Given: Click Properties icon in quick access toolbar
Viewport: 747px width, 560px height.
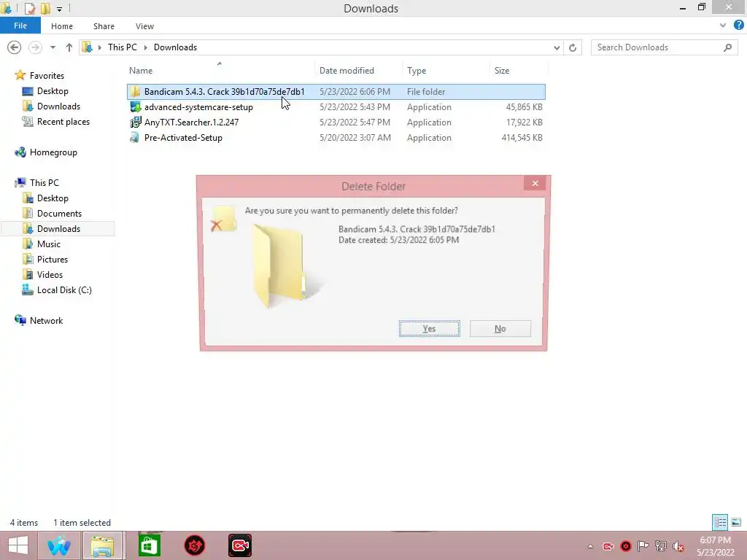Looking at the screenshot, I should click(29, 8).
